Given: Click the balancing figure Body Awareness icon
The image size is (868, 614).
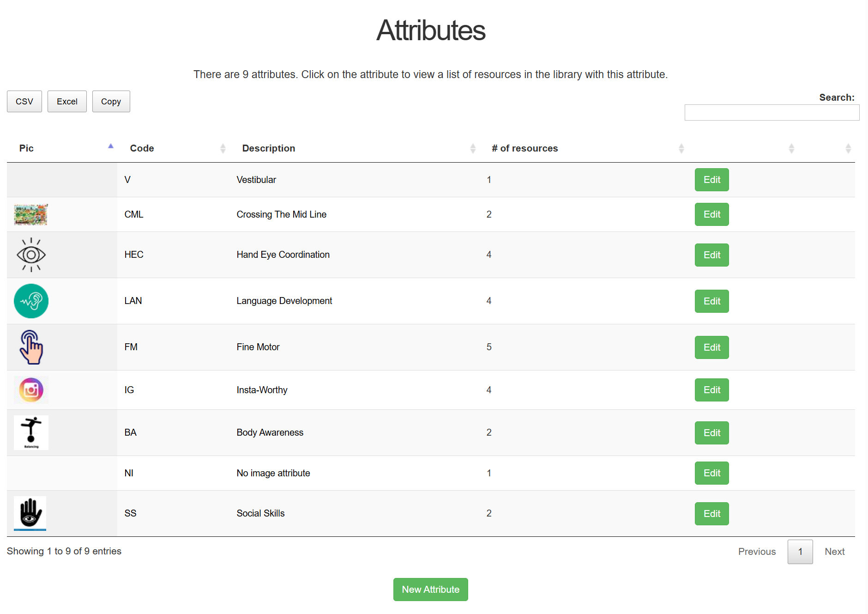Looking at the screenshot, I should pyautogui.click(x=31, y=432).
